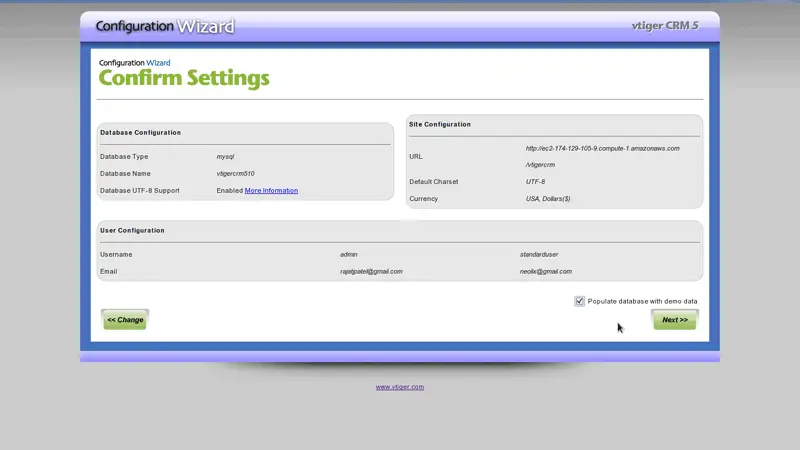Click the Site Configuration heading
Image resolution: width=800 pixels, height=450 pixels.
click(x=439, y=124)
